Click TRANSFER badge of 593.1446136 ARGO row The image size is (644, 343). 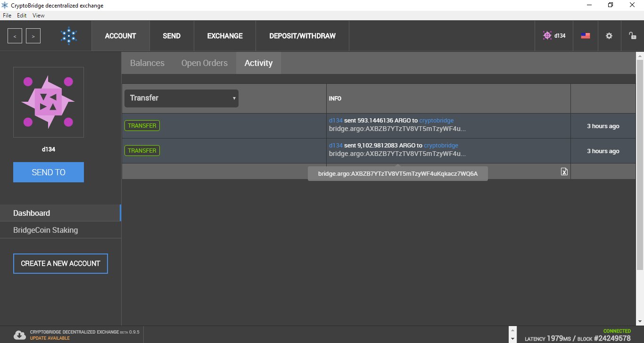(x=142, y=126)
